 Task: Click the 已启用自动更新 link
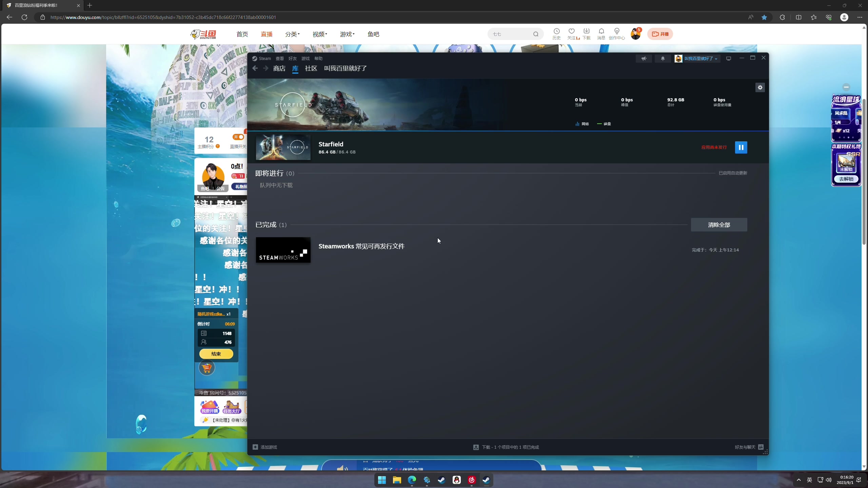click(x=733, y=173)
